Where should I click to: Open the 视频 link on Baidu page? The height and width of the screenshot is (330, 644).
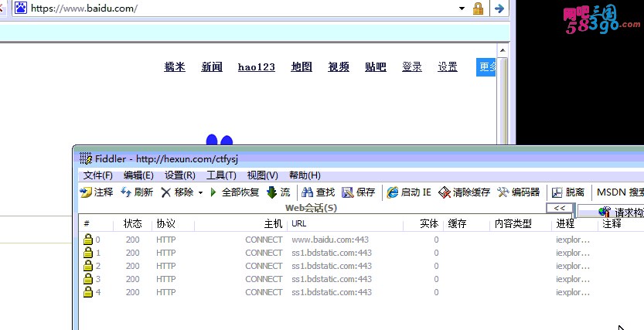point(339,67)
